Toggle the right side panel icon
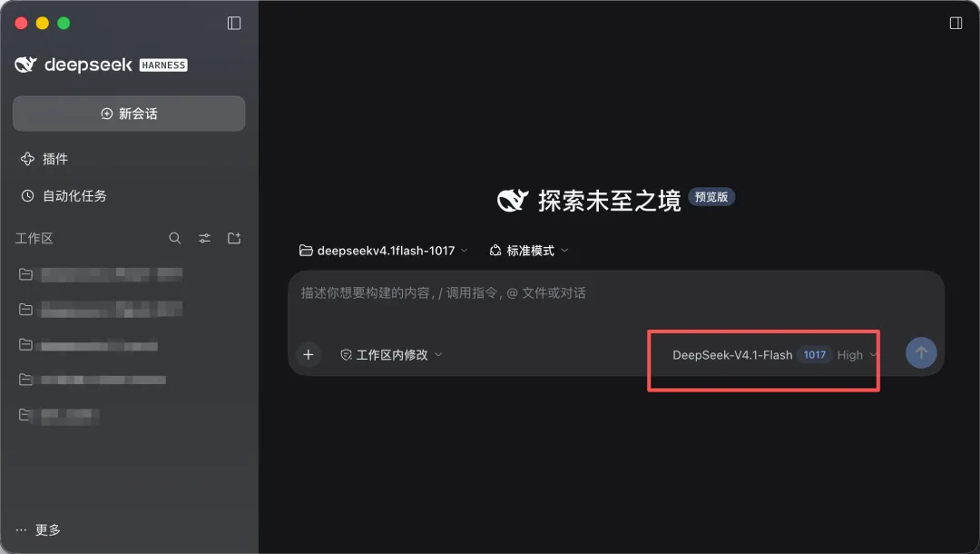980x554 pixels. click(x=955, y=23)
